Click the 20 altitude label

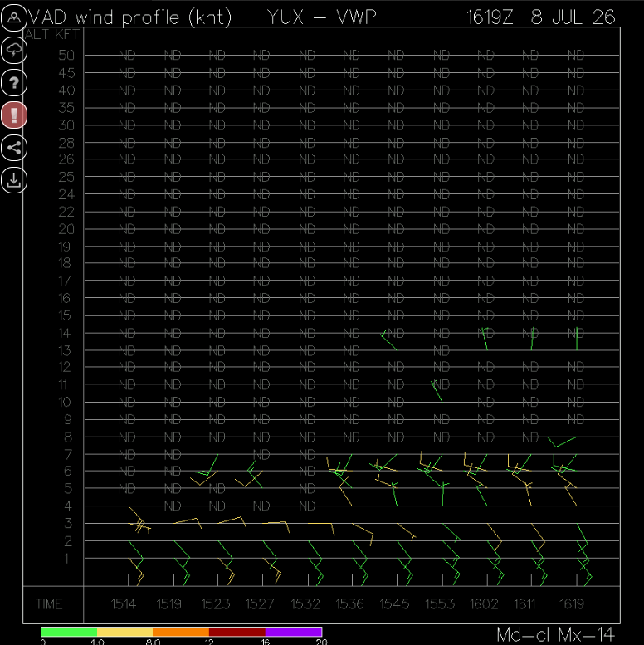click(66, 229)
